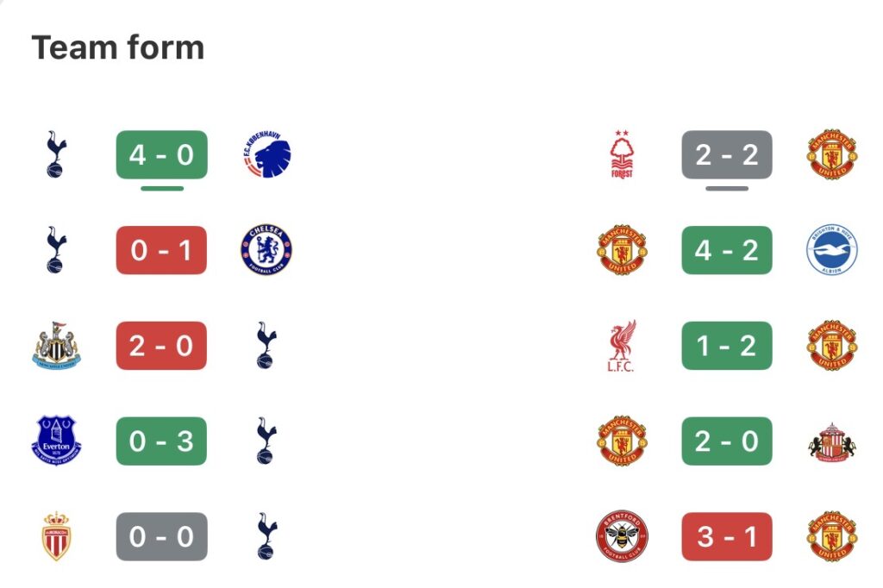Click the Newcastle United crest
This screenshot has height=588, width=883.
pyautogui.click(x=56, y=346)
